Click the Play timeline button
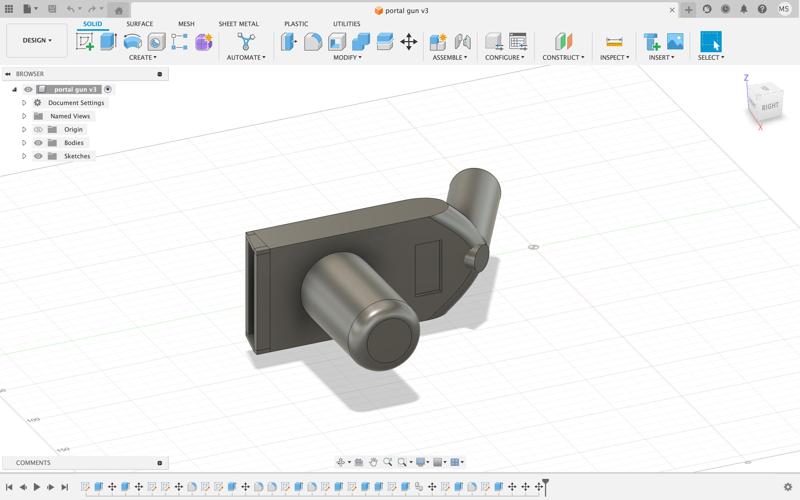 coord(37,487)
